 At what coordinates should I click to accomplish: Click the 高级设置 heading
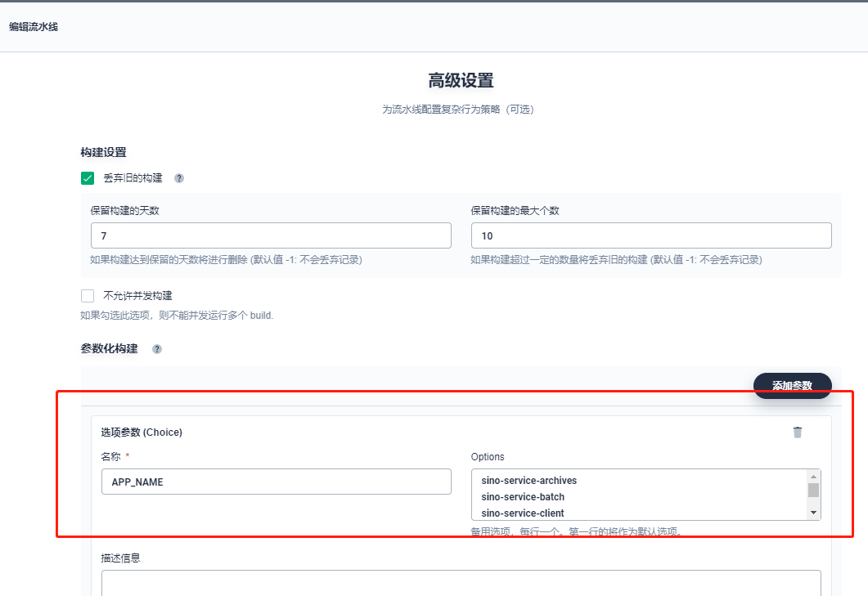pyautogui.click(x=461, y=81)
